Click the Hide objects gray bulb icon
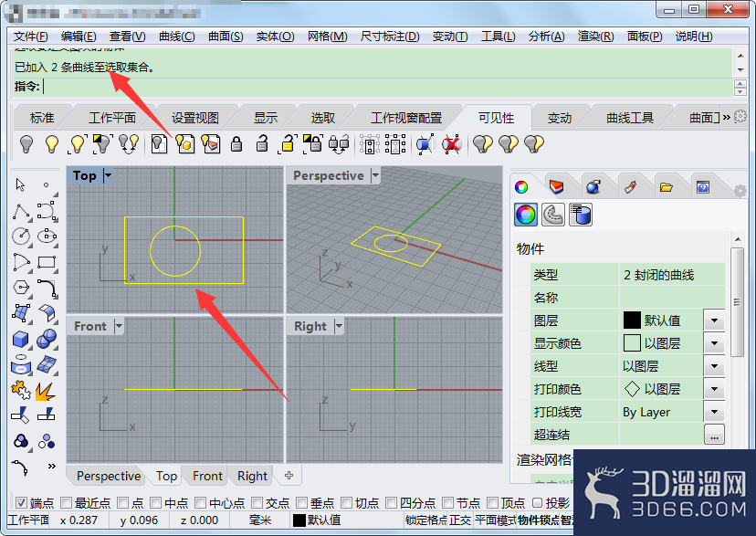 pyautogui.click(x=26, y=144)
